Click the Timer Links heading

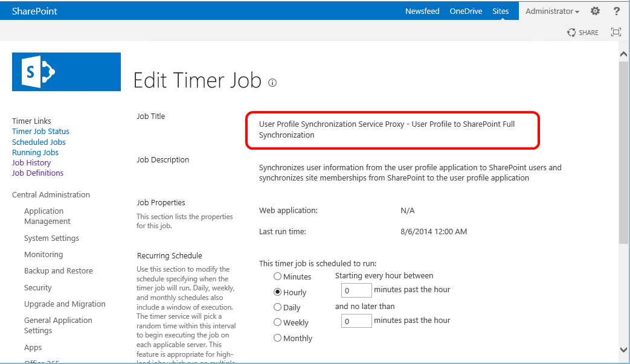[31, 121]
